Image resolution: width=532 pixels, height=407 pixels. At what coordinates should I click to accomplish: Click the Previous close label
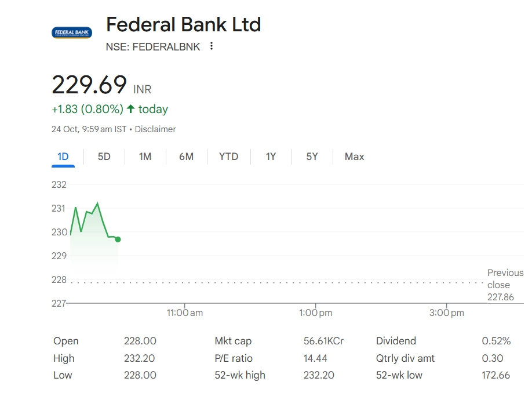(505, 279)
